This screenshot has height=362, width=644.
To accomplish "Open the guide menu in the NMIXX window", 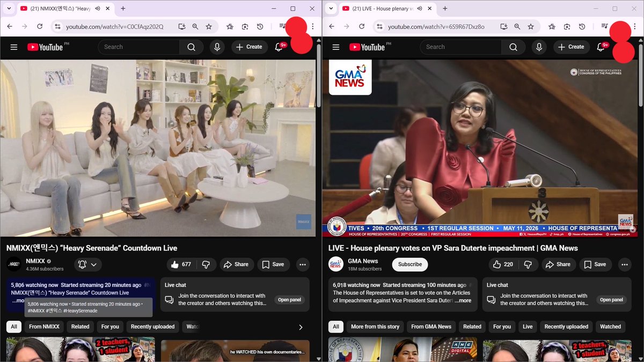I will click(x=14, y=47).
